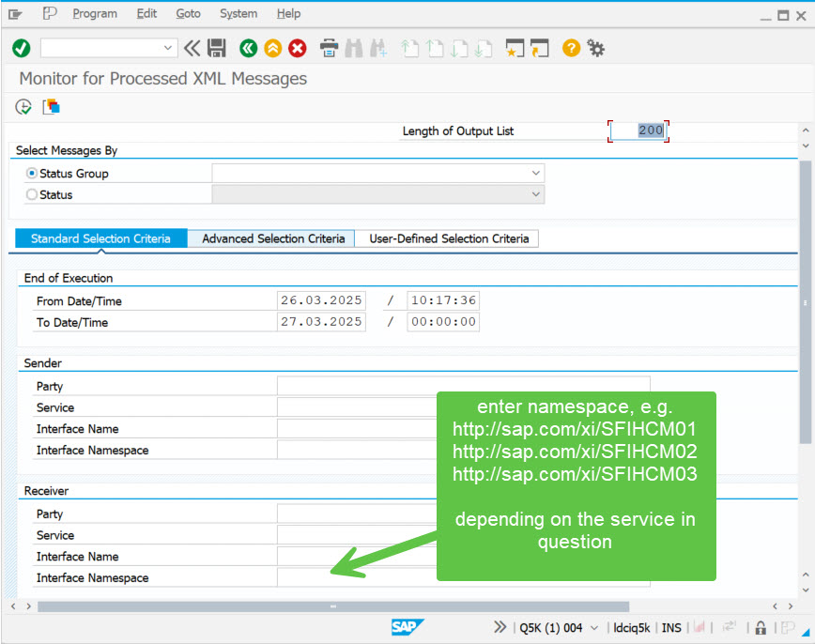Image resolution: width=815 pixels, height=644 pixels.
Task: Open Find with the binoculars icon
Action: [x=354, y=48]
